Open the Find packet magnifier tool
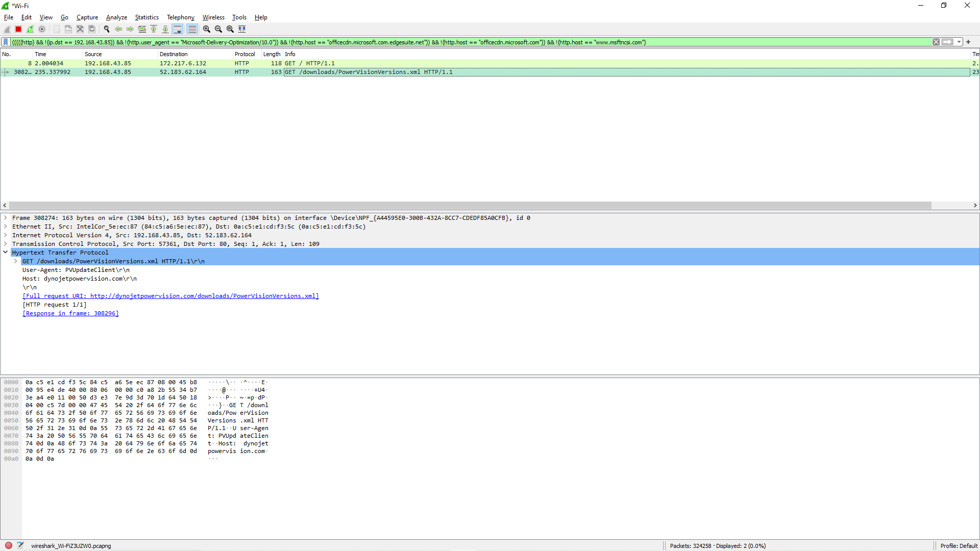Screen dimensions: 980x551 pos(107,29)
